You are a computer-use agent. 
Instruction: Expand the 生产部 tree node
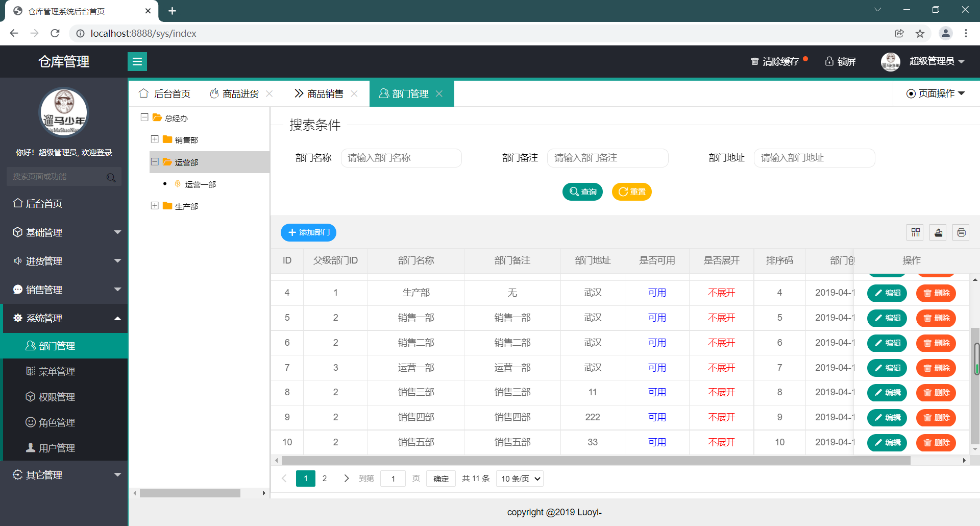pos(155,205)
